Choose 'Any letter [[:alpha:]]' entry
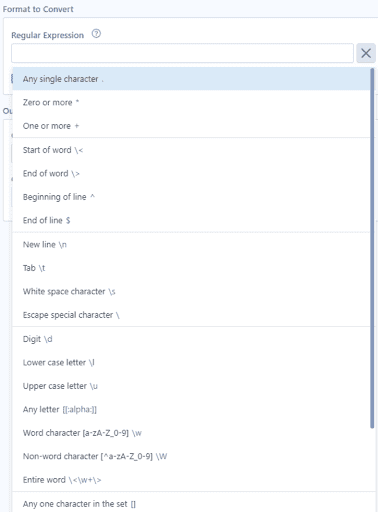378x512 pixels. tap(191, 409)
